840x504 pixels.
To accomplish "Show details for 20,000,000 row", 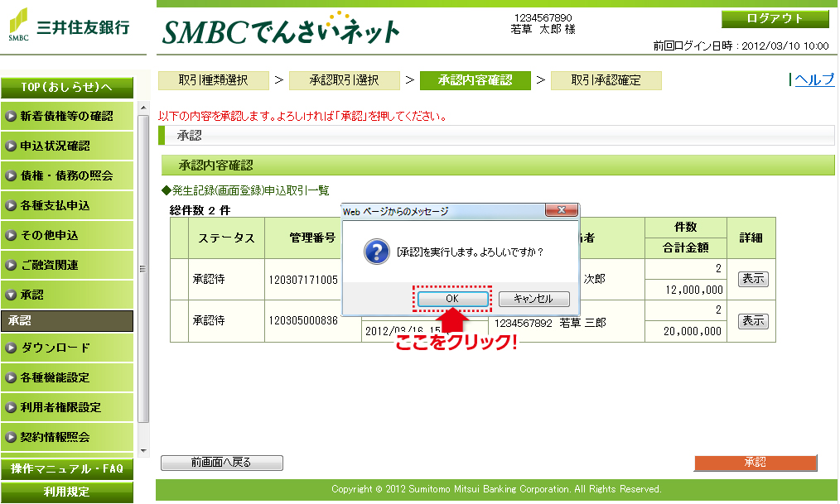I will point(753,321).
